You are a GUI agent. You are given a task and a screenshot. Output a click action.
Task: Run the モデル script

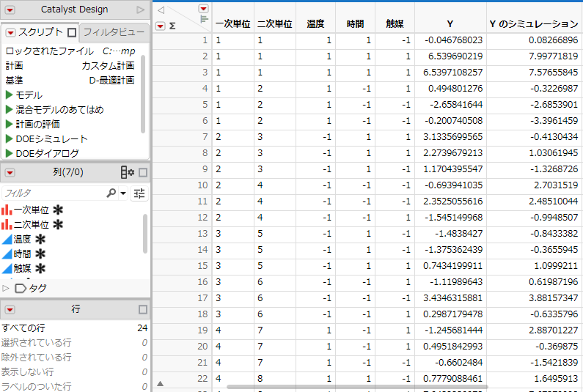(x=10, y=95)
